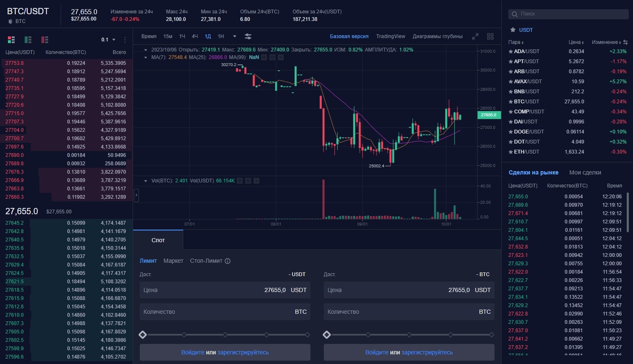Open multi-chart grid layout icon

[x=490, y=36]
